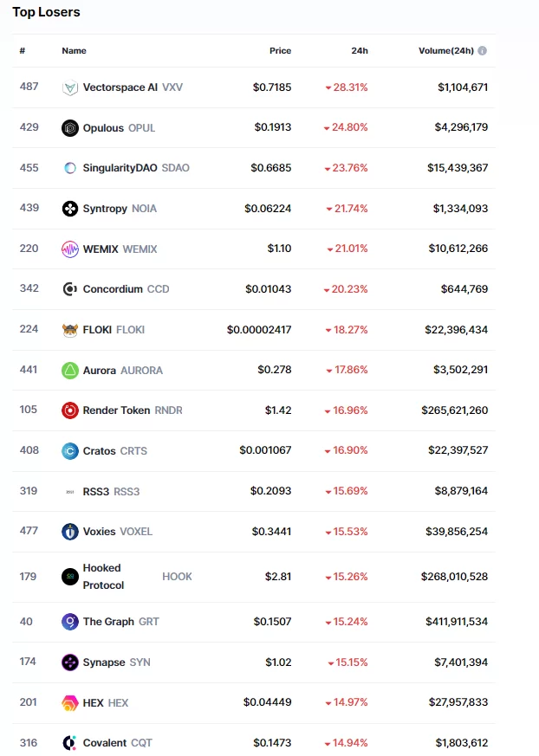Click the Volume(24h) info icon
539x756 pixels.
click(x=482, y=50)
